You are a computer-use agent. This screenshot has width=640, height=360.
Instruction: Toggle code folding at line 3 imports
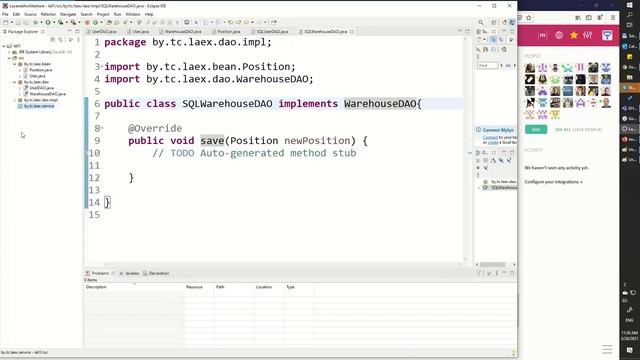tap(102, 67)
